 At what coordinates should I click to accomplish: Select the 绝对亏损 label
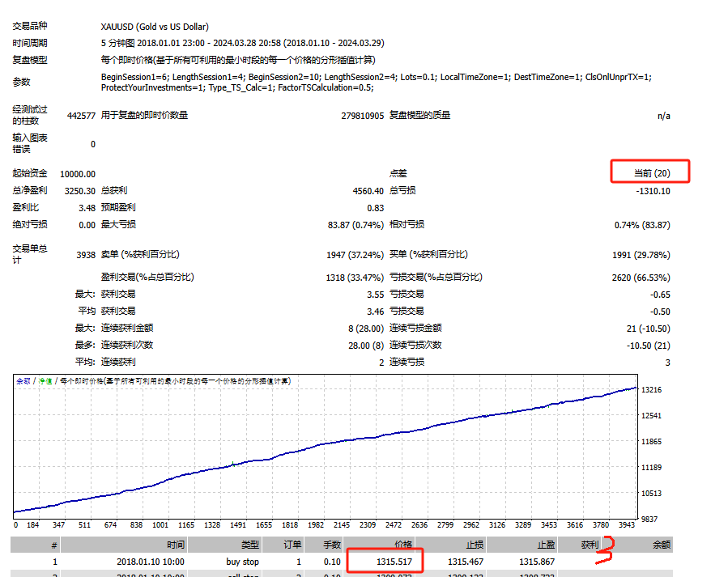coord(30,224)
